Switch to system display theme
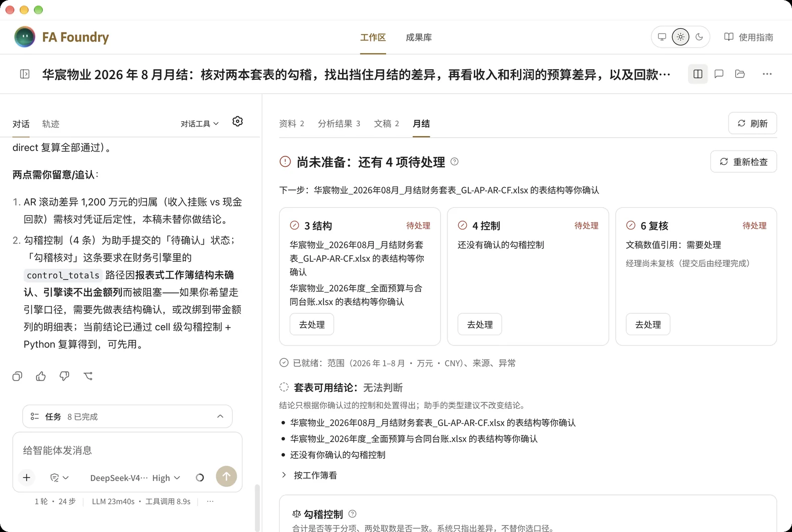 [662, 37]
